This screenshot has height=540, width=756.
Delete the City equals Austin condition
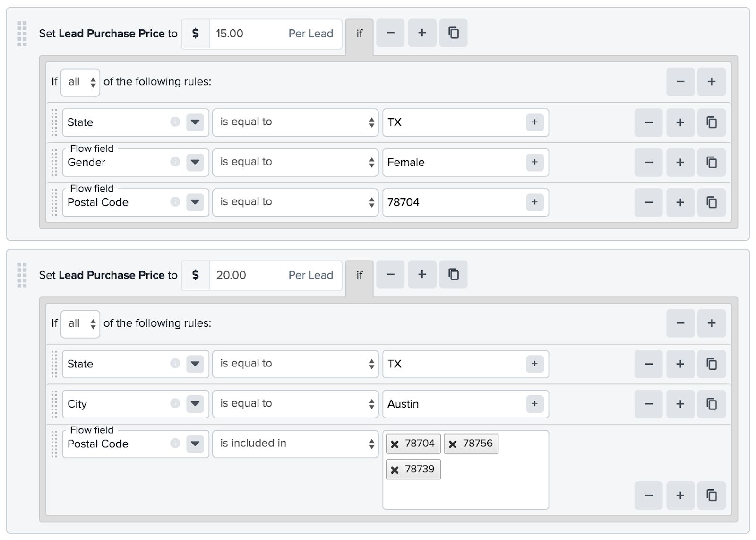pos(648,404)
